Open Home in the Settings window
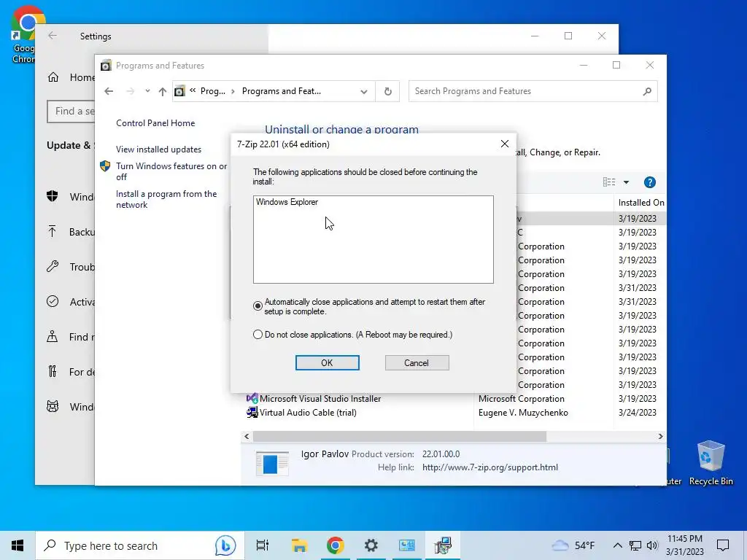This screenshot has height=560, width=747. (x=71, y=77)
